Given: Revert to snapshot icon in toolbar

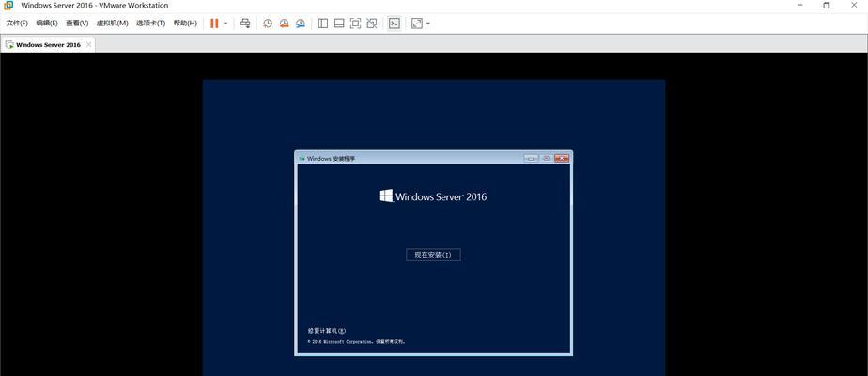Looking at the screenshot, I should point(284,23).
